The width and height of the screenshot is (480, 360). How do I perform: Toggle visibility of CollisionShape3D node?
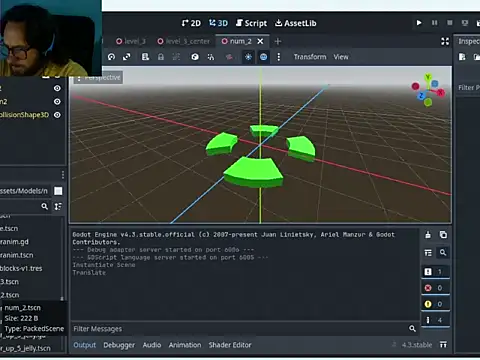[x=57, y=115]
